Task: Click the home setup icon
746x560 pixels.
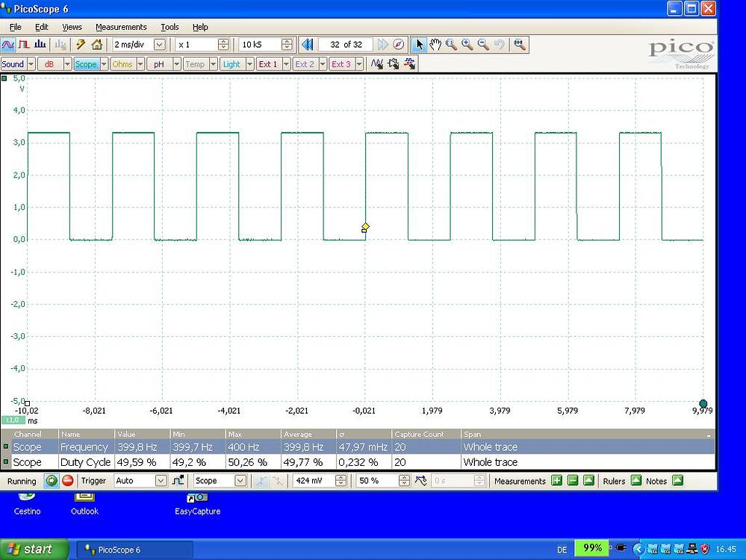Action: tap(97, 45)
